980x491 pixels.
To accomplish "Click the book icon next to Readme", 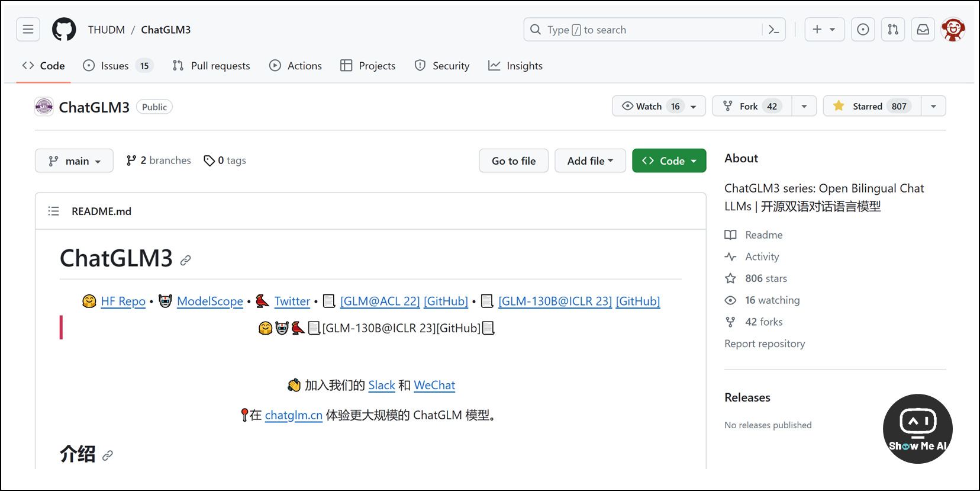I will coord(731,235).
